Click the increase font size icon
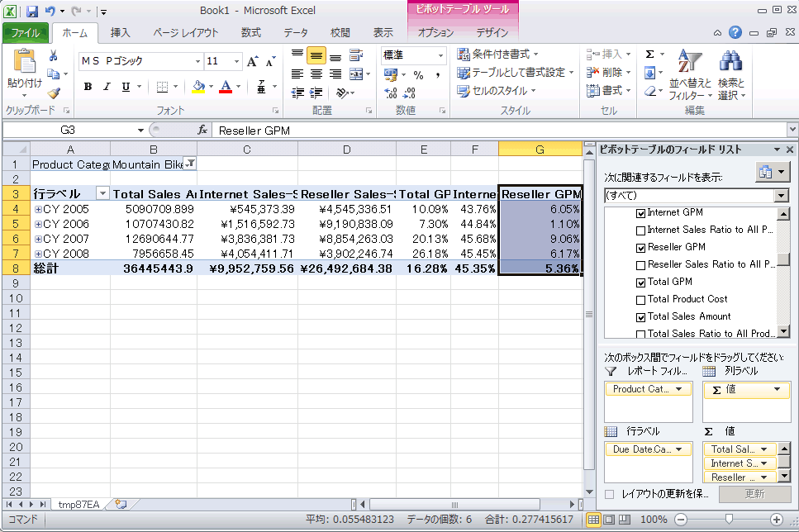This screenshot has height=532, width=799. 252,61
